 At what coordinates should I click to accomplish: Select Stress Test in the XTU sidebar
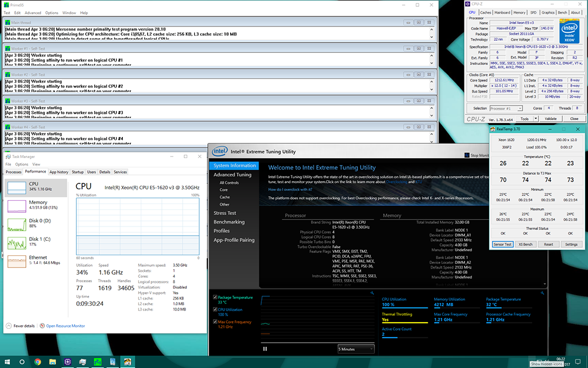point(225,213)
